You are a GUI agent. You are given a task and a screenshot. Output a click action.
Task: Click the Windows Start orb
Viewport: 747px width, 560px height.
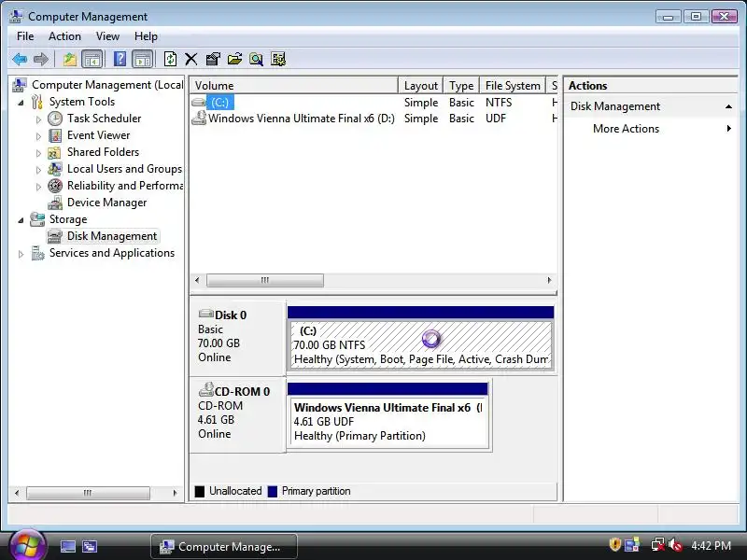(28, 545)
